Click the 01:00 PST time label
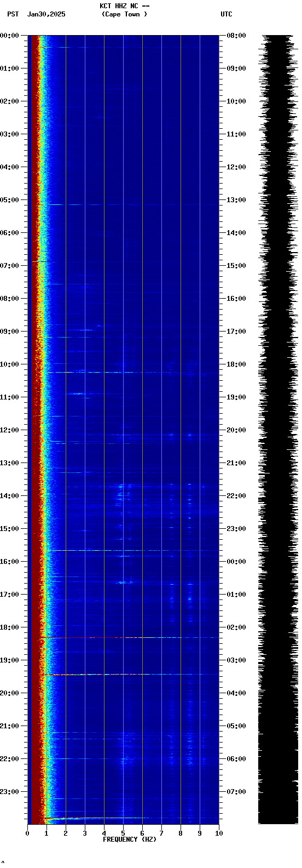Screen dimensions: 302x868 9,68
